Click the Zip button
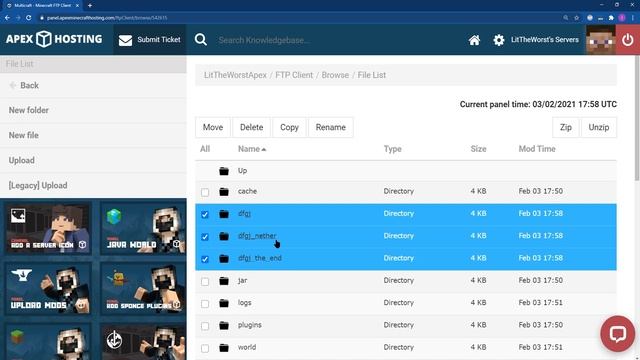The height and width of the screenshot is (360, 640). (x=566, y=127)
